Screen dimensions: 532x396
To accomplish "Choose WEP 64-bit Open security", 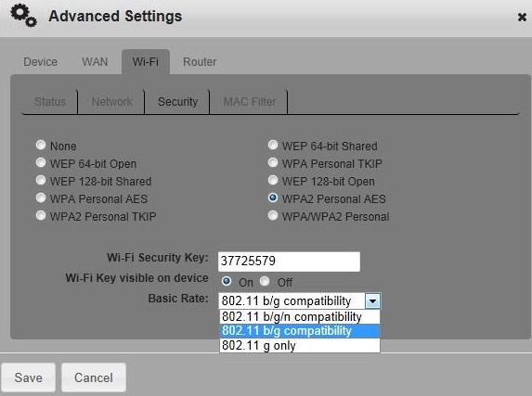I will (x=41, y=162).
